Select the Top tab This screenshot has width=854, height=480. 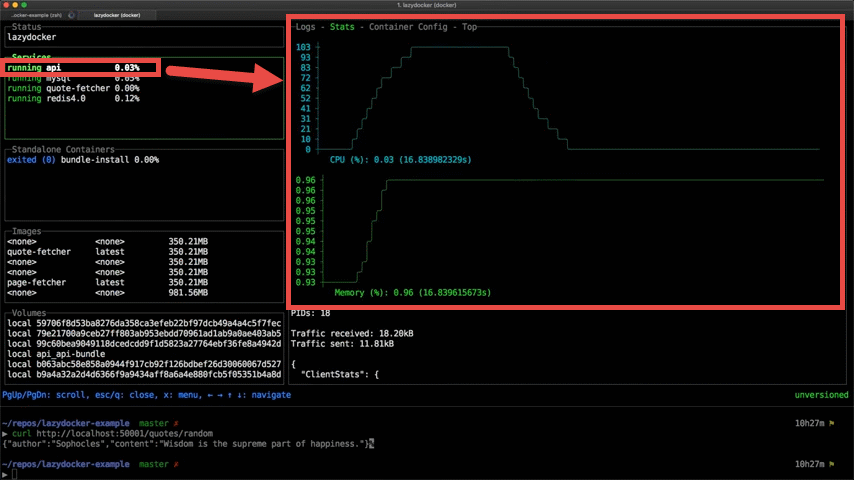(468, 26)
